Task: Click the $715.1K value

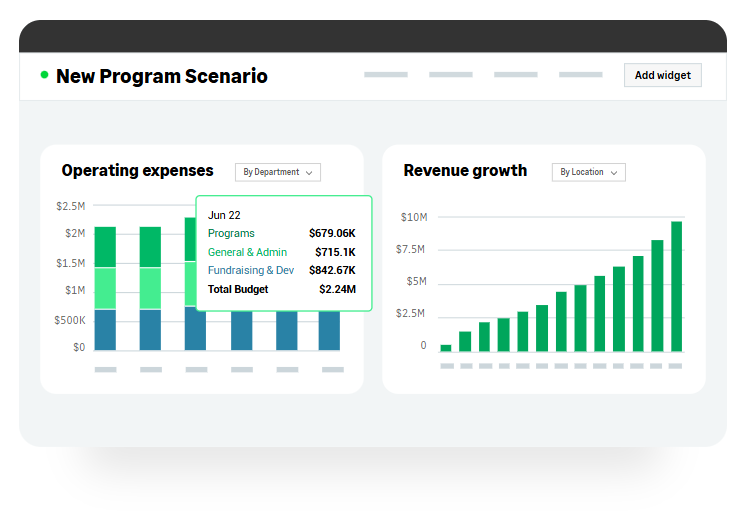Action: click(335, 252)
